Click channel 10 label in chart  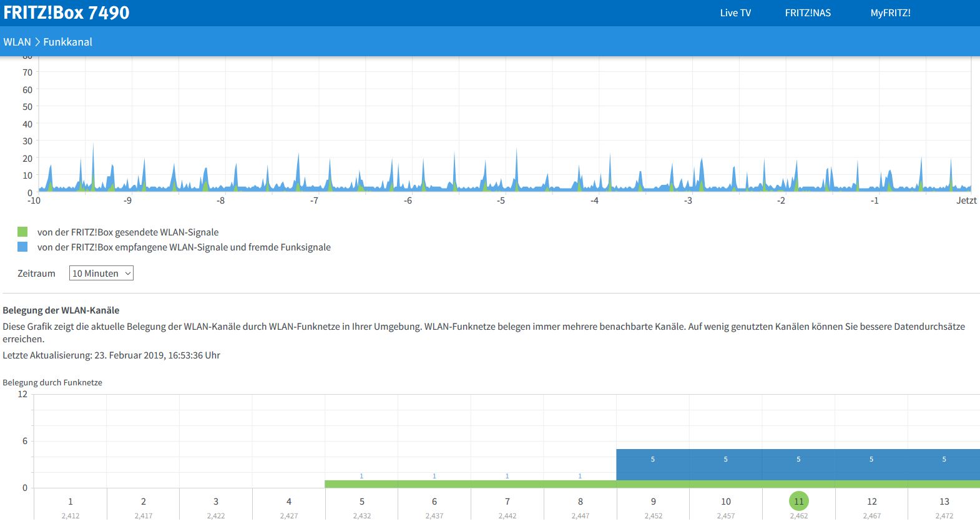(x=726, y=502)
